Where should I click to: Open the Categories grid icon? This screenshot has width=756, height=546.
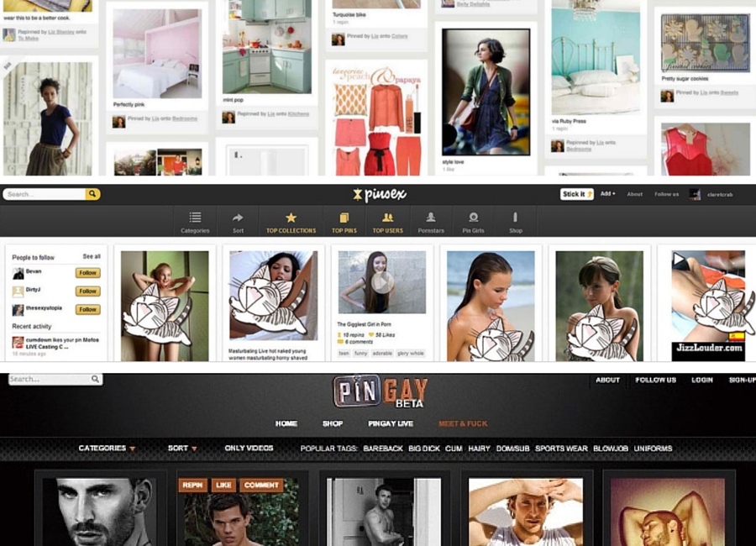195,218
